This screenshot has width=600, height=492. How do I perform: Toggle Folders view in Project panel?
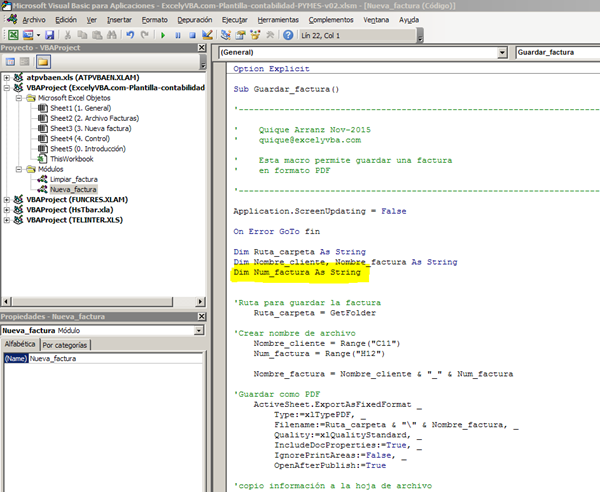click(x=45, y=62)
